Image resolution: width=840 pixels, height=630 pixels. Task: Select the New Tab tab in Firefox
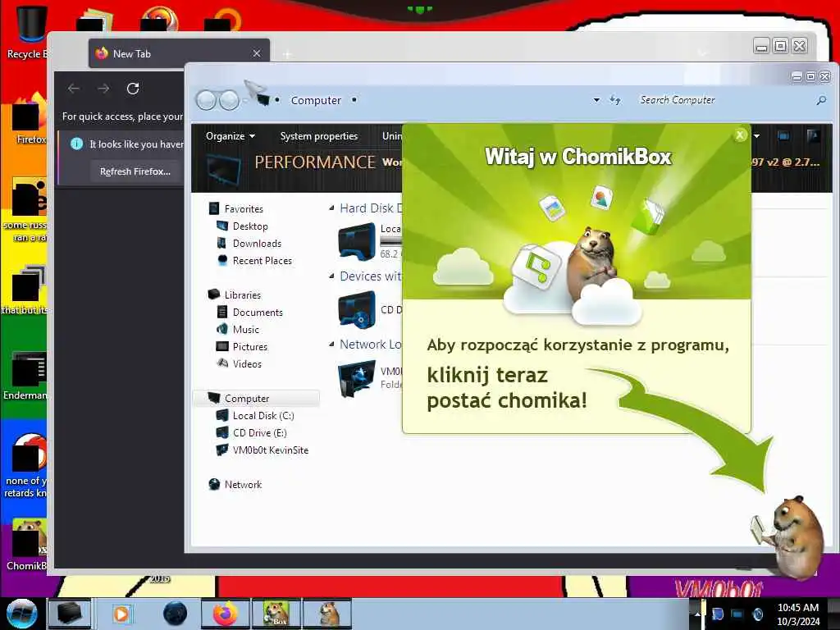[179, 53]
